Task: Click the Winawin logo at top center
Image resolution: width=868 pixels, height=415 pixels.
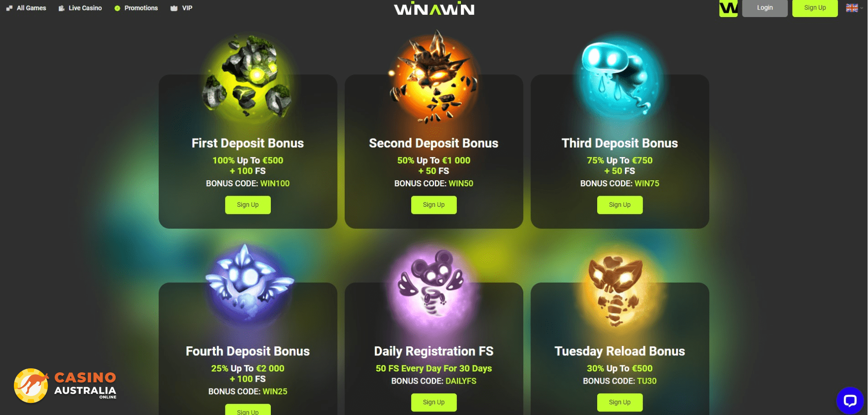Action: (x=434, y=9)
